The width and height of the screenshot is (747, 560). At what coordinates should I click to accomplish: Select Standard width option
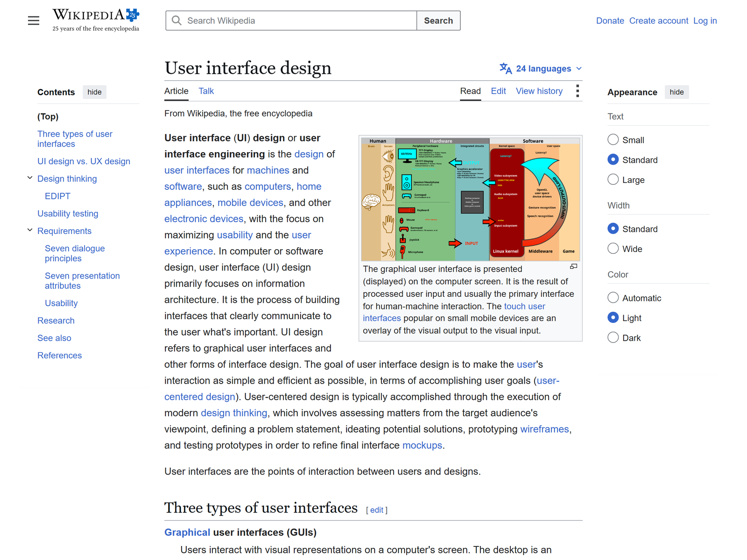(613, 229)
